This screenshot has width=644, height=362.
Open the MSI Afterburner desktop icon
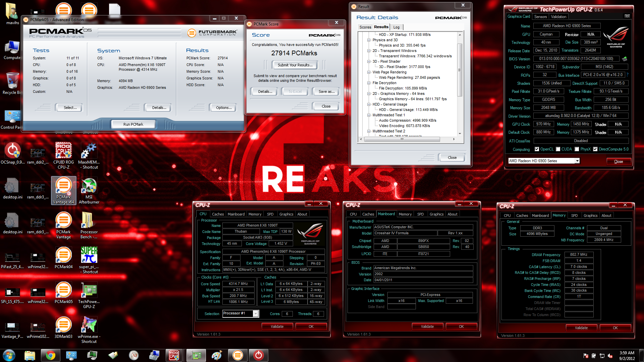coord(89,190)
